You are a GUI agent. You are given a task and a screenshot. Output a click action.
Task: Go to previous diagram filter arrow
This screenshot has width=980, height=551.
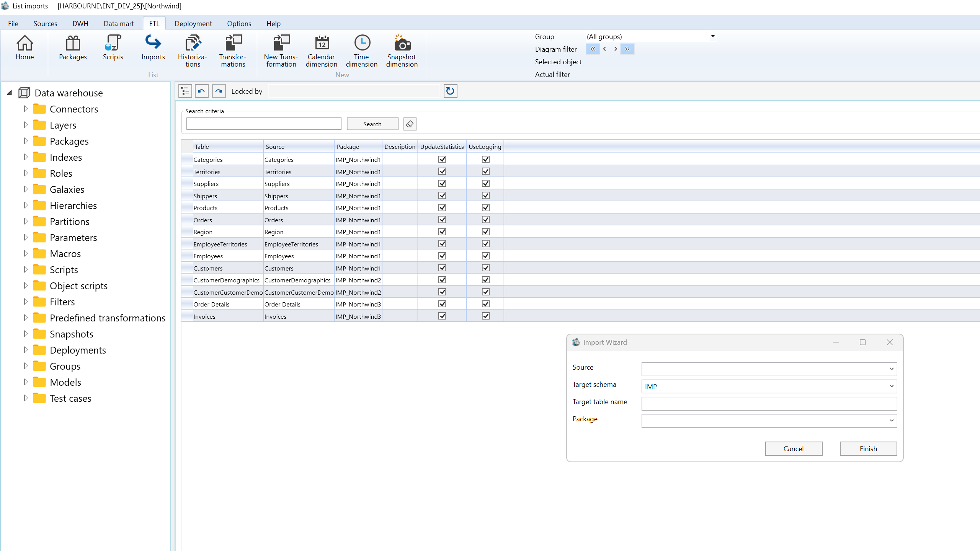coord(604,49)
